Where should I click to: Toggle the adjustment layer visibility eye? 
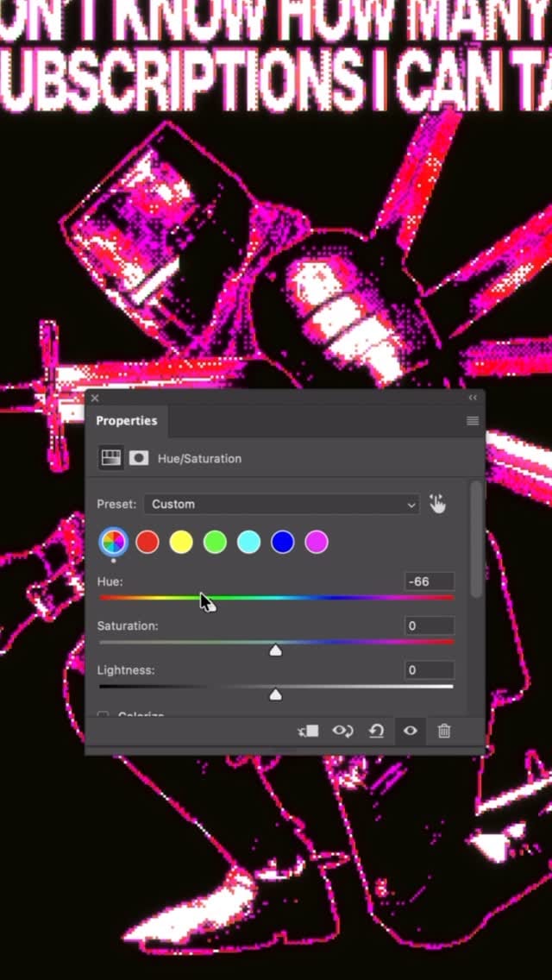click(x=410, y=731)
